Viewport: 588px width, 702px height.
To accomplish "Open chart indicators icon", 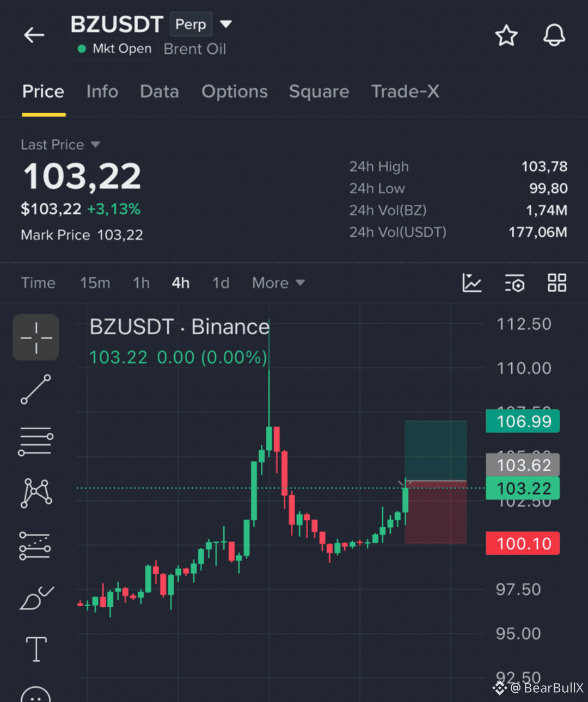I will click(x=472, y=283).
